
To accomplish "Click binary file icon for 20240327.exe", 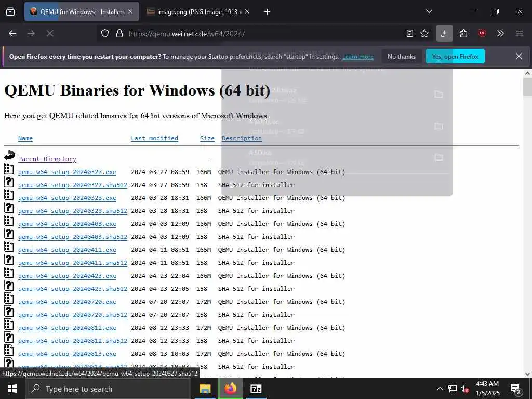I will tap(9, 169).
